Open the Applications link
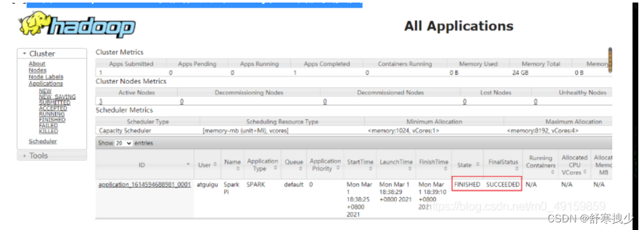Image resolution: width=644 pixels, height=230 pixels. point(46,83)
